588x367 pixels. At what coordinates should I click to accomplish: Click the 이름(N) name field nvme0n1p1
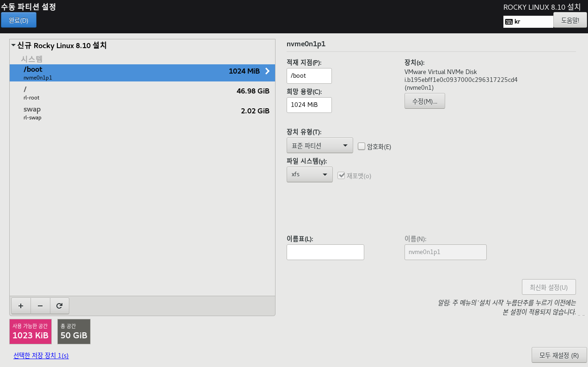(x=446, y=252)
